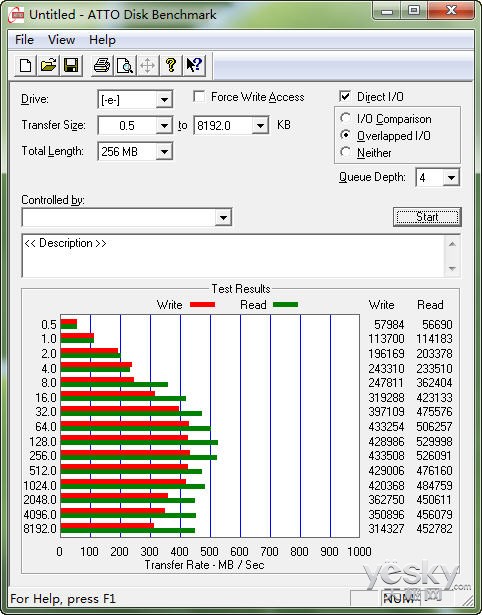The height and width of the screenshot is (615, 482).
Task: Click the red Write legend swatch
Action: click(202, 304)
